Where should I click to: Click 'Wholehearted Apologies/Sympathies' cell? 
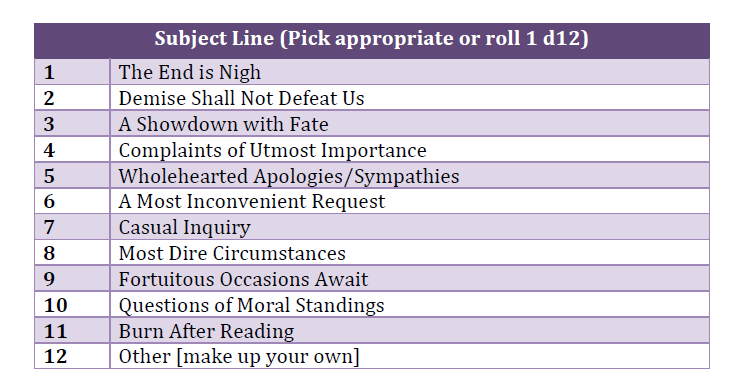[x=410, y=176]
